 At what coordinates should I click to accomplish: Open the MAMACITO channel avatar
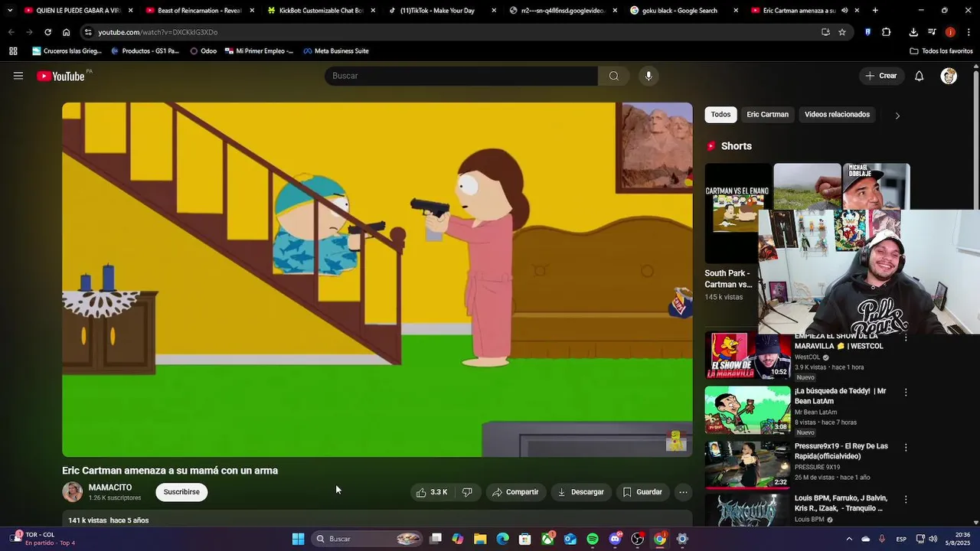coord(73,492)
